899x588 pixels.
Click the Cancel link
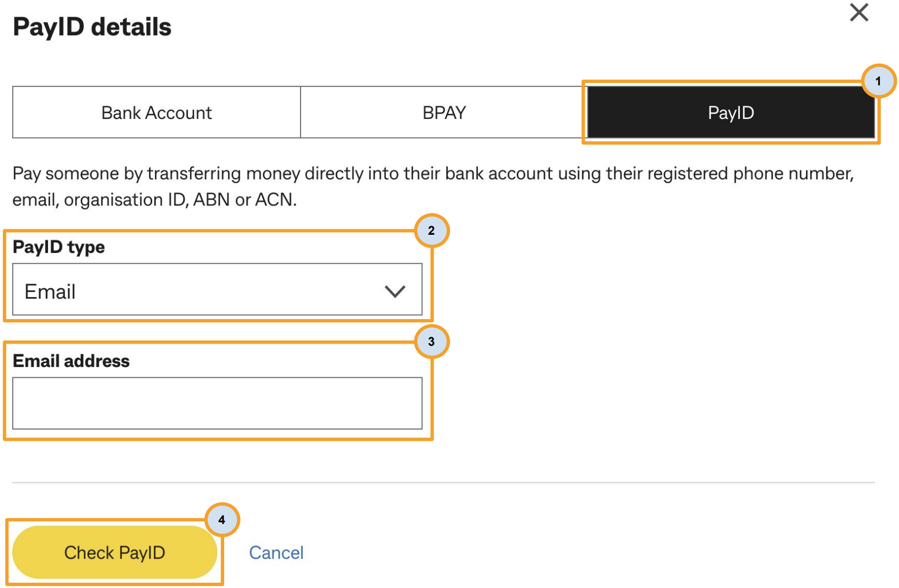pyautogui.click(x=276, y=552)
